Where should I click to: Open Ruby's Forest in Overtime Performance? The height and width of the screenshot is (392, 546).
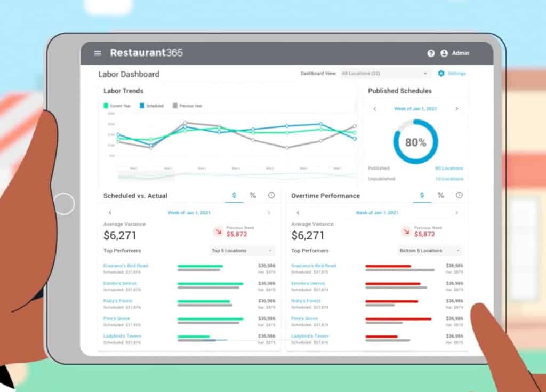306,301
